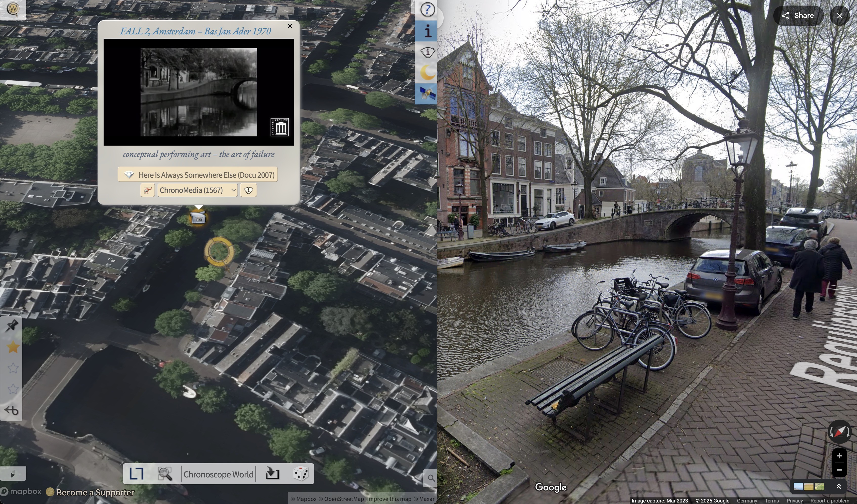The height and width of the screenshot is (504, 857).
Task: Open the help question mark icon
Action: (x=427, y=10)
